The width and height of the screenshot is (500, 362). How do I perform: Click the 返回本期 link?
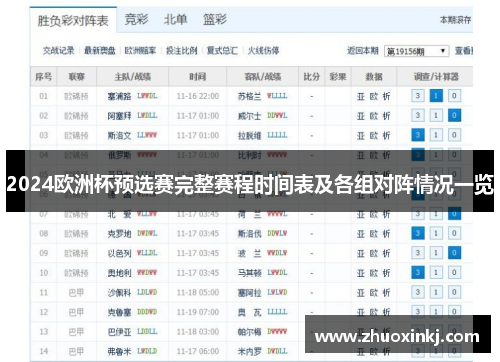tap(363, 51)
